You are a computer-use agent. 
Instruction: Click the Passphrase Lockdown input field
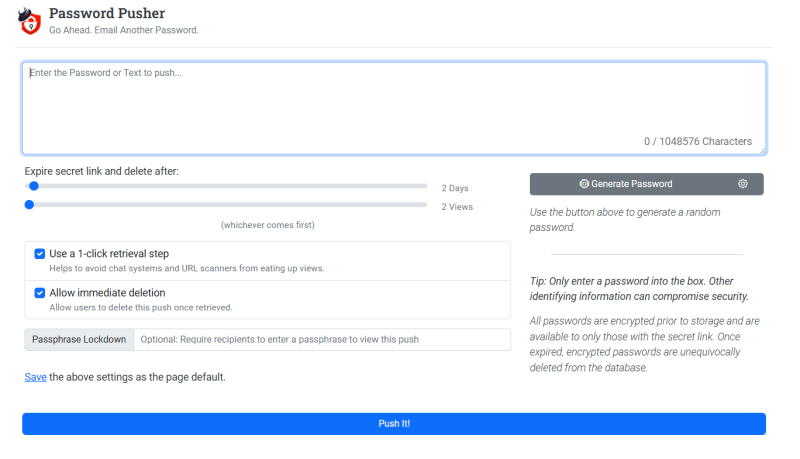point(322,339)
